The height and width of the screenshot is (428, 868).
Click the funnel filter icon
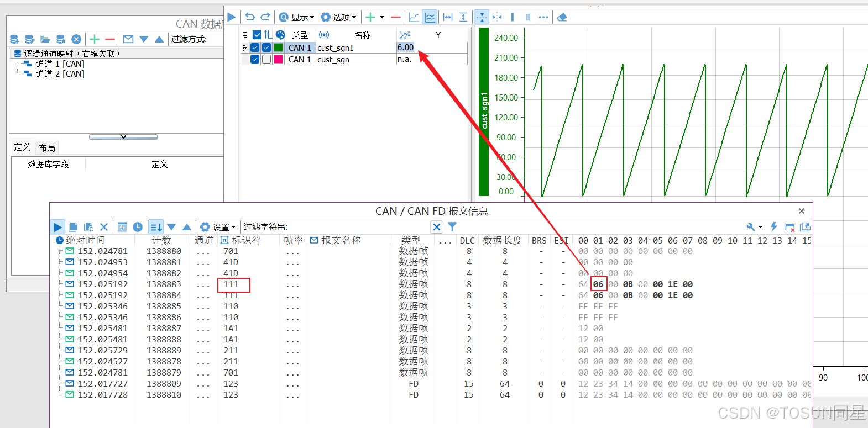point(452,227)
